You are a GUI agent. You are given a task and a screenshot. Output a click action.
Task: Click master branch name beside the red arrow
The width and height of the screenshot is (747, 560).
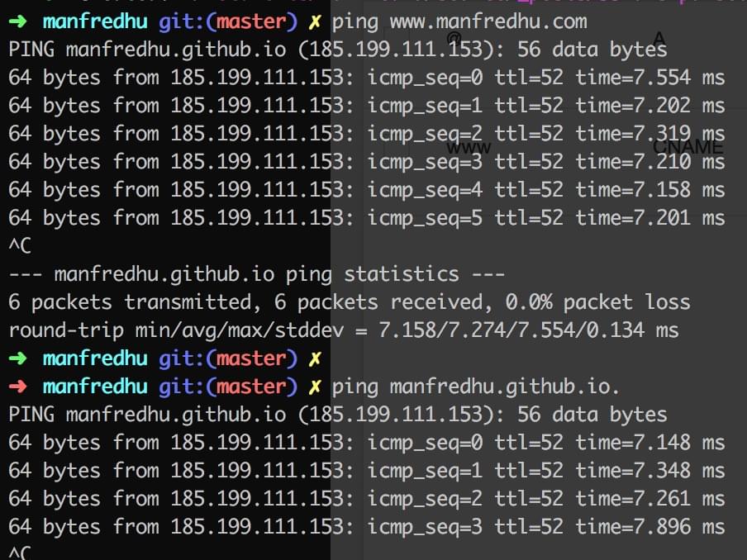click(x=251, y=387)
